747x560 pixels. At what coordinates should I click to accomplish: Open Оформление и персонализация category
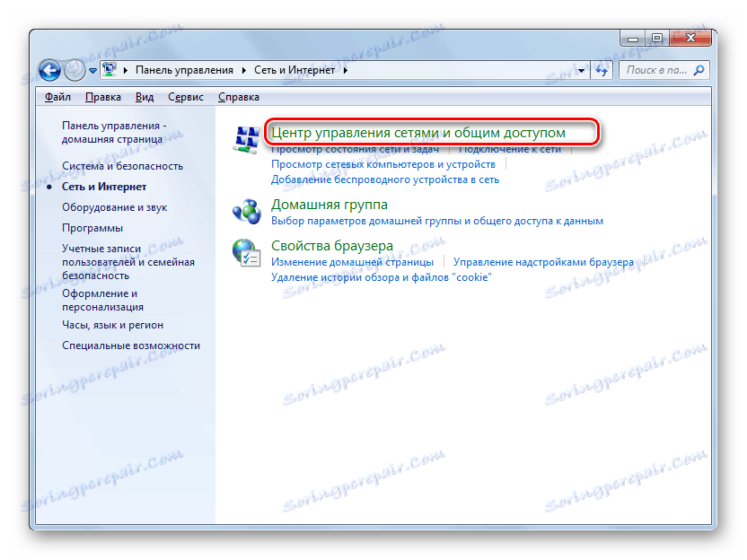coord(102,300)
